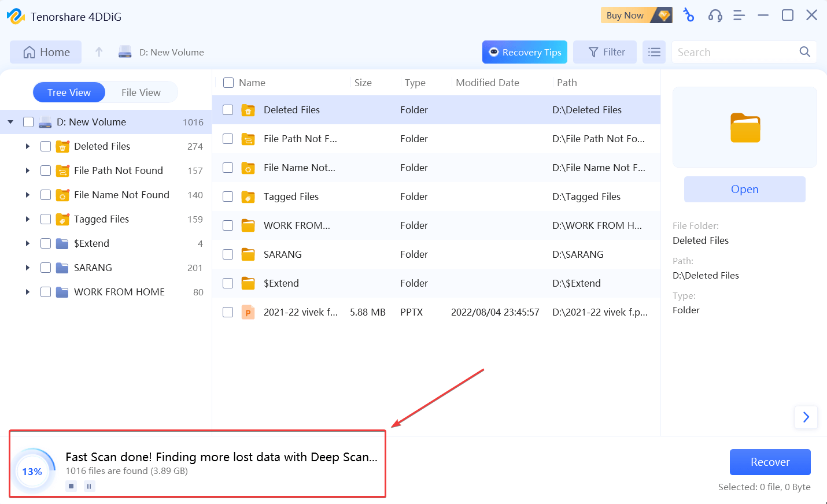Image resolution: width=827 pixels, height=504 pixels.
Task: Open Recovery Tips
Action: point(525,52)
